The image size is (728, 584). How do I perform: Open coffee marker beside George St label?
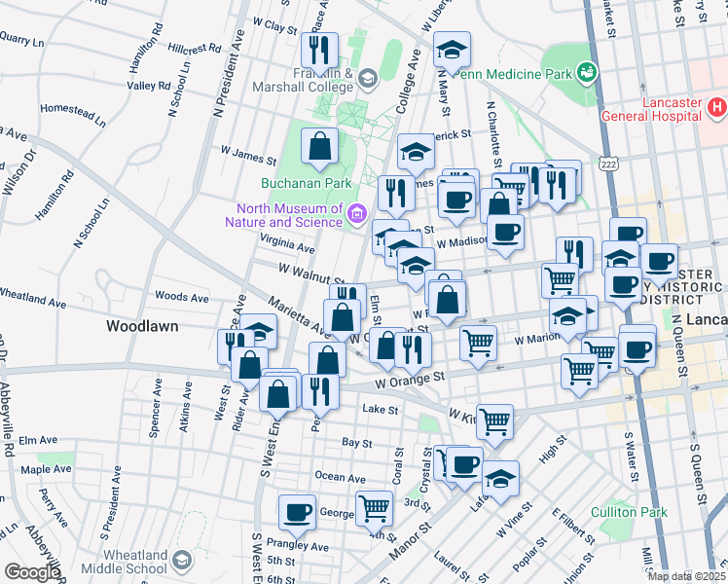pyautogui.click(x=297, y=513)
